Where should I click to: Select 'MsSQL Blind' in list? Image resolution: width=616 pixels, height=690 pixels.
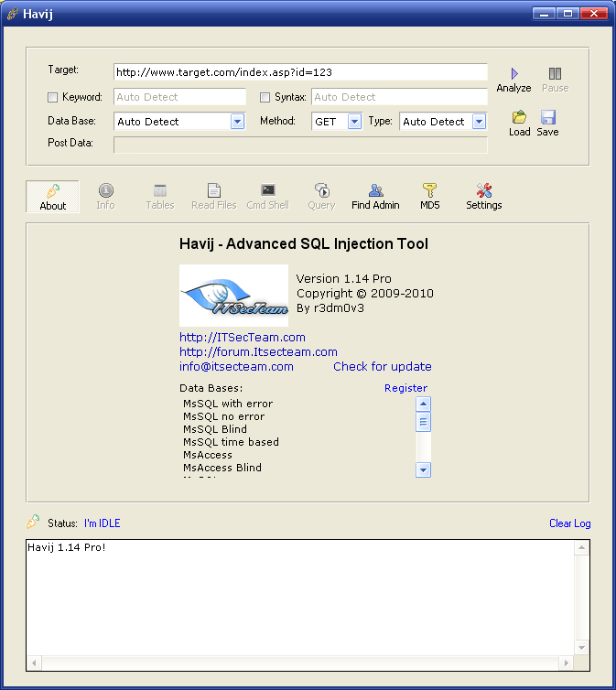pyautogui.click(x=215, y=429)
